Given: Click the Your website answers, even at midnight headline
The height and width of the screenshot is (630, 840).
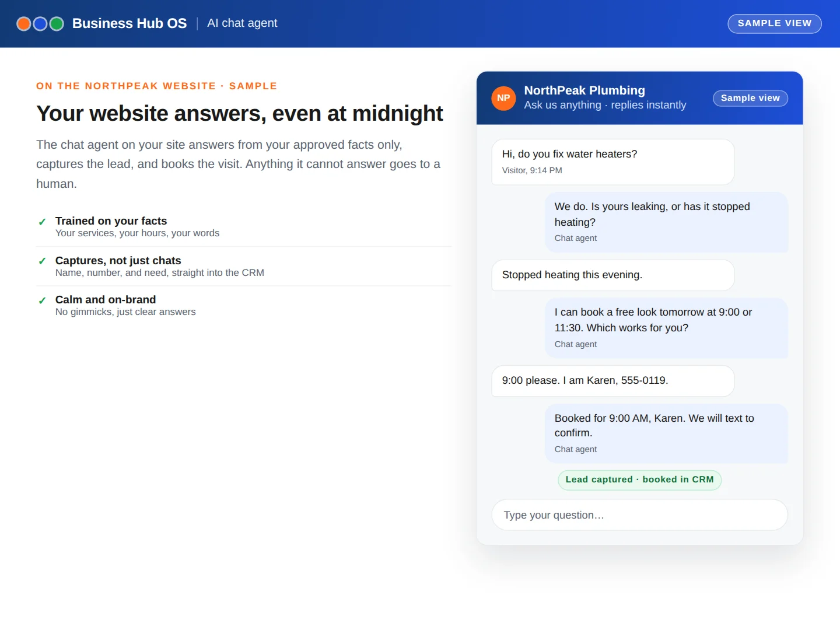Looking at the screenshot, I should click(x=239, y=114).
